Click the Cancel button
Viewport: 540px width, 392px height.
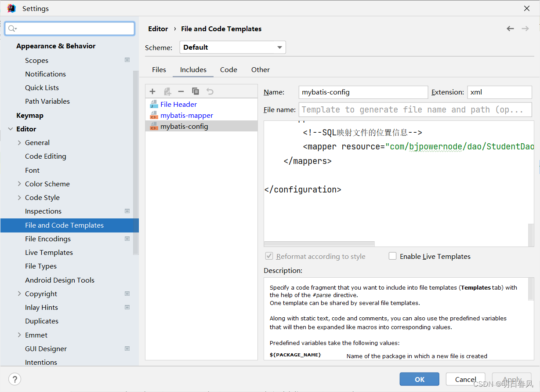pos(465,379)
